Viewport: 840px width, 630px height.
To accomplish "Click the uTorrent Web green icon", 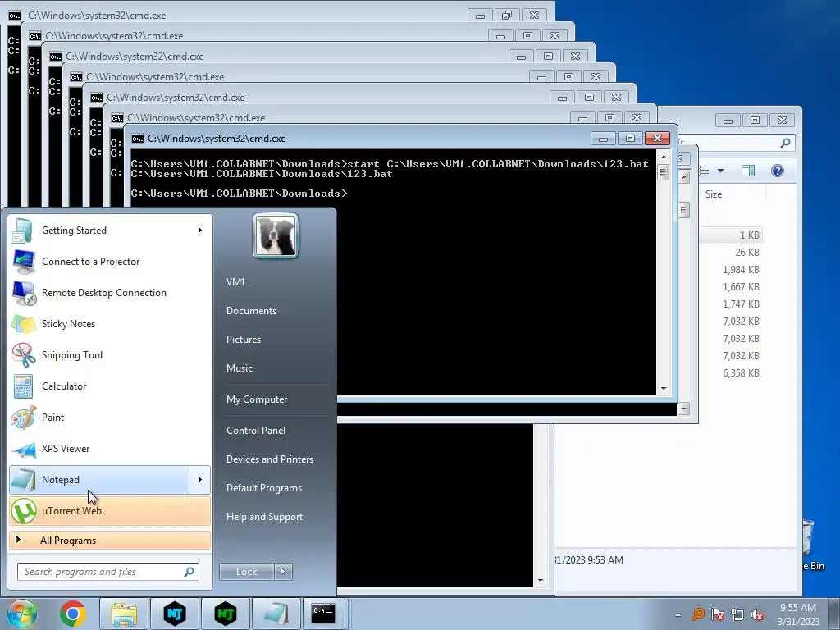I will click(24, 510).
